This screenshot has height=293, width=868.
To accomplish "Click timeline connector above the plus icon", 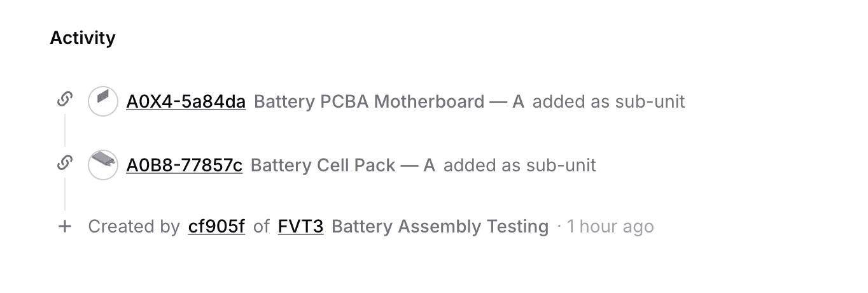I will coord(64,194).
